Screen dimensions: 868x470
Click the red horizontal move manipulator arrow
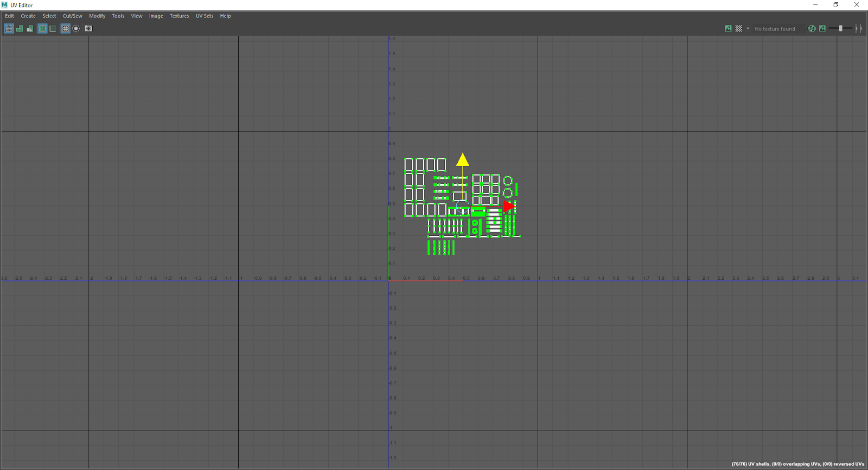(x=509, y=206)
